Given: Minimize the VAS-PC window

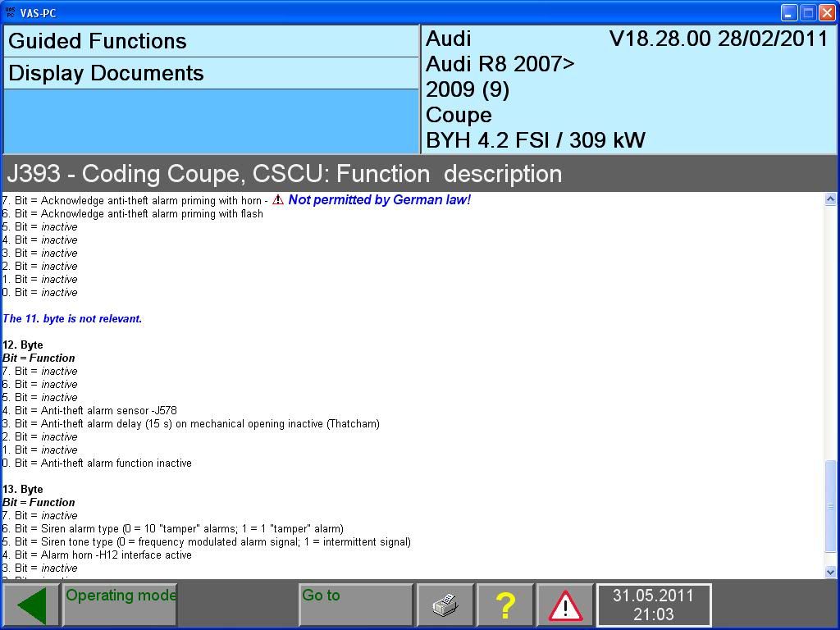Looking at the screenshot, I should tap(789, 12).
